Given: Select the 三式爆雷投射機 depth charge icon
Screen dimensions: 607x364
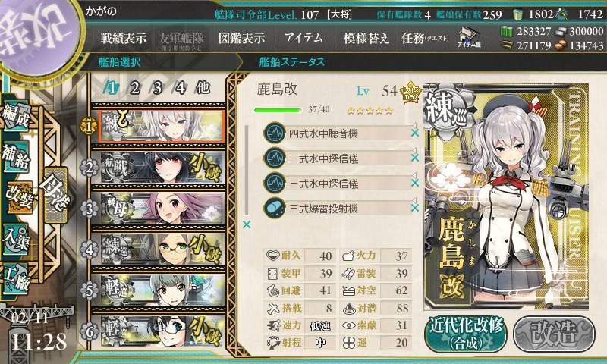Looking at the screenshot, I should 275,208.
